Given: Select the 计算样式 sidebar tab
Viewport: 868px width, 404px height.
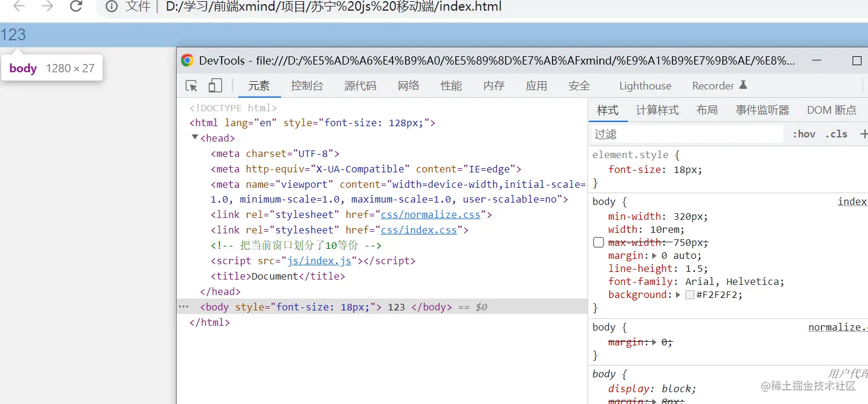Looking at the screenshot, I should point(658,110).
